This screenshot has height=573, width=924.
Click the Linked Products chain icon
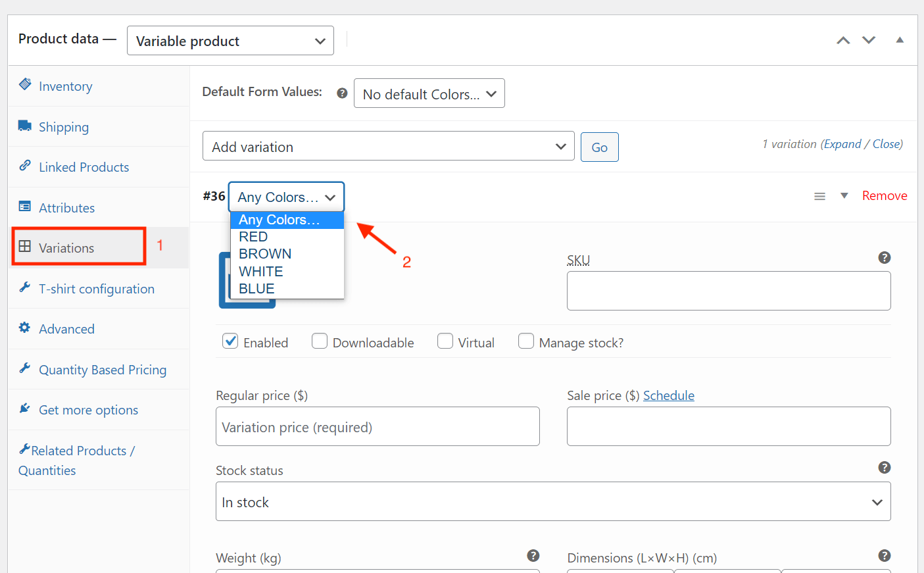(25, 166)
